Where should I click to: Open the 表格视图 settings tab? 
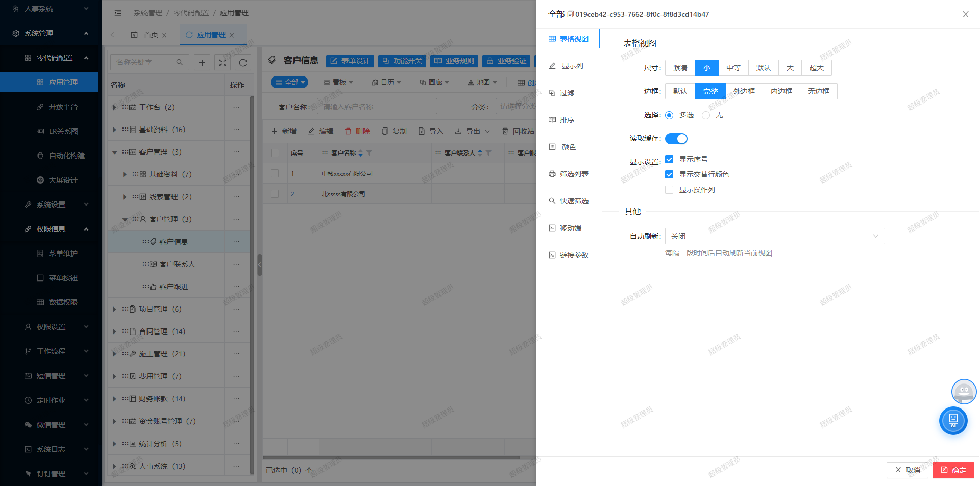[x=568, y=39]
